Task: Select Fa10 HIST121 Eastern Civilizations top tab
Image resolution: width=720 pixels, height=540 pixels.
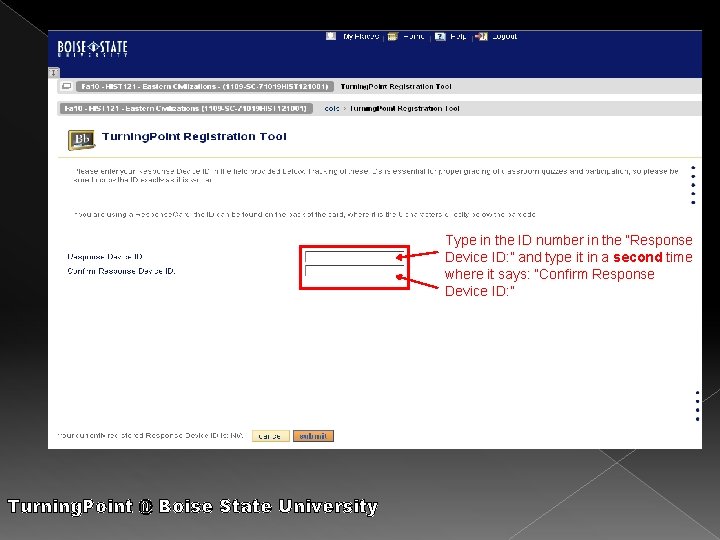Action: (x=204, y=86)
